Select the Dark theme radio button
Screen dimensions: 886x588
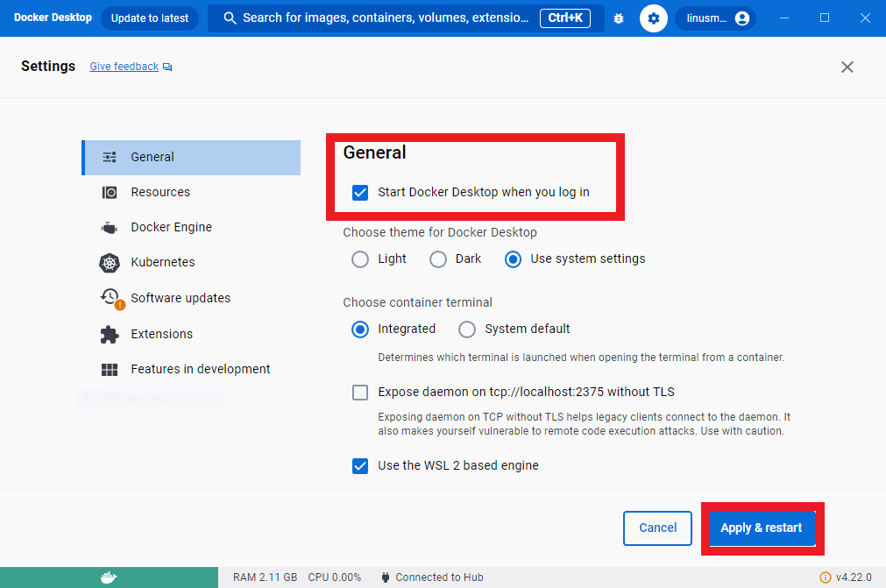(438, 259)
